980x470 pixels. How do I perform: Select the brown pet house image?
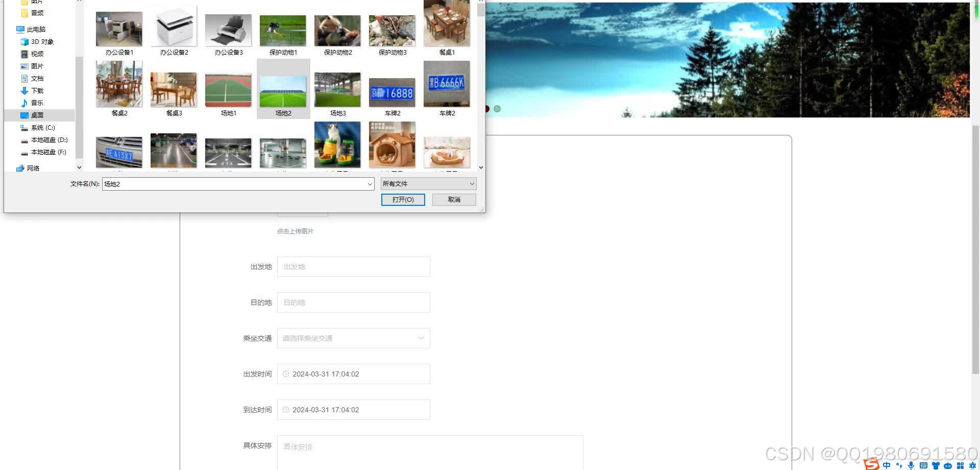pyautogui.click(x=392, y=145)
